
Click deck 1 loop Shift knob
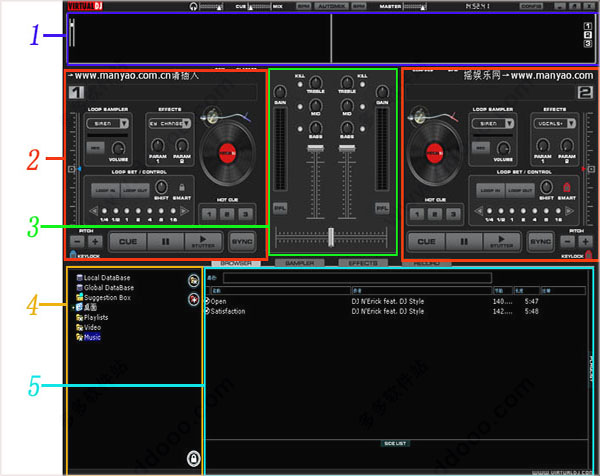[x=161, y=187]
